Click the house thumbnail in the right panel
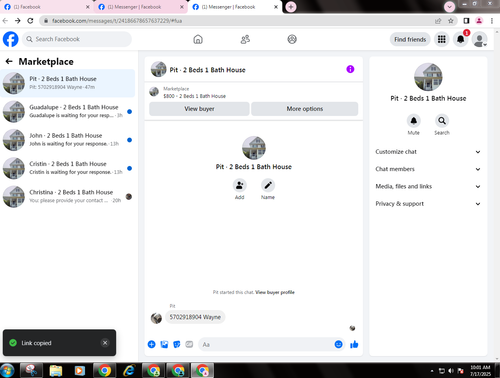 [428, 77]
